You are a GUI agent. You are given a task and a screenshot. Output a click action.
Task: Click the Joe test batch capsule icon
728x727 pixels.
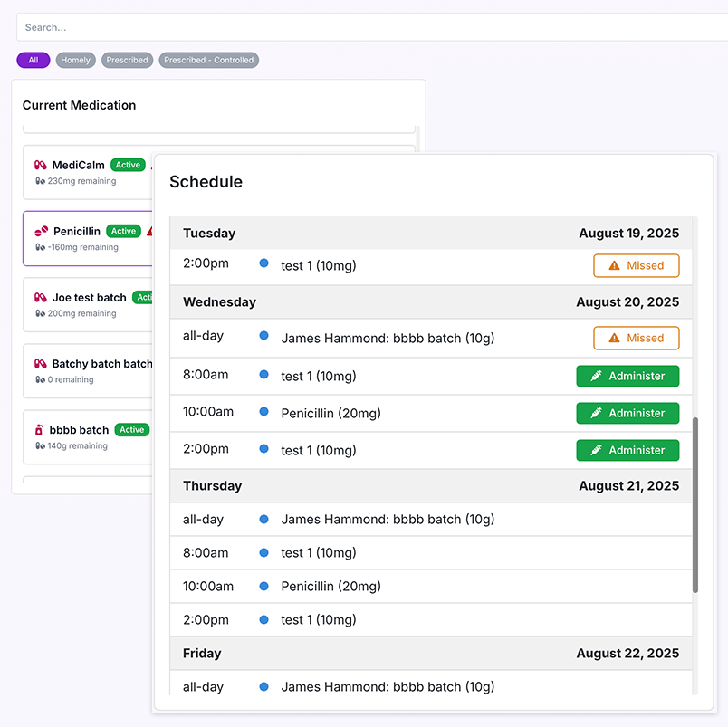(x=40, y=298)
